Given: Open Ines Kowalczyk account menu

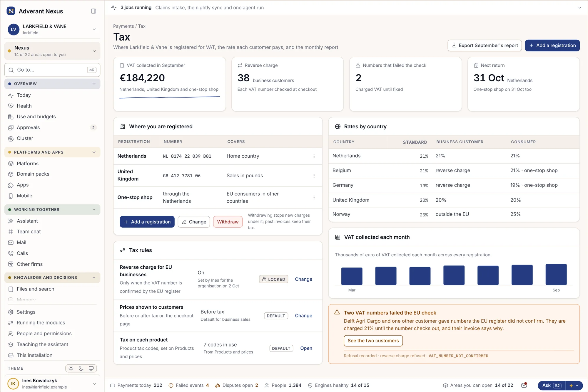Looking at the screenshot, I should pyautogui.click(x=52, y=383).
